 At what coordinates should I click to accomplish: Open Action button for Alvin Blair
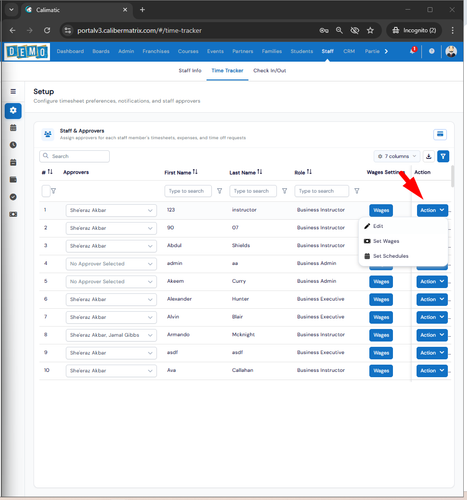point(432,317)
